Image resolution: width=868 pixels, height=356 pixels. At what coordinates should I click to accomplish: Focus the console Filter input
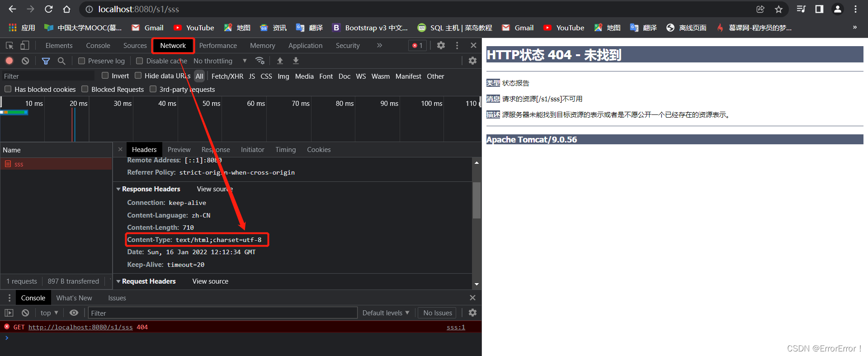click(223, 313)
